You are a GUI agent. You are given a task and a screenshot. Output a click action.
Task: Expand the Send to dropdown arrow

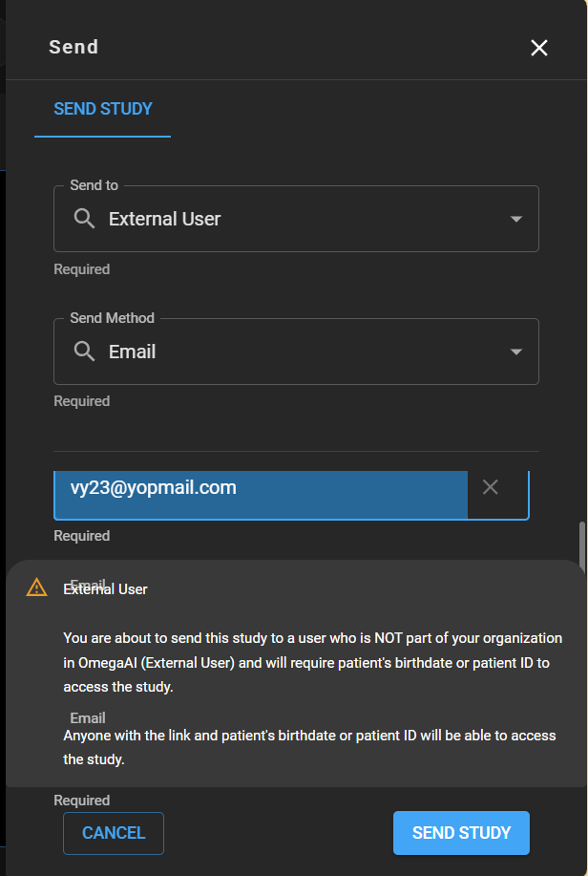(516, 219)
